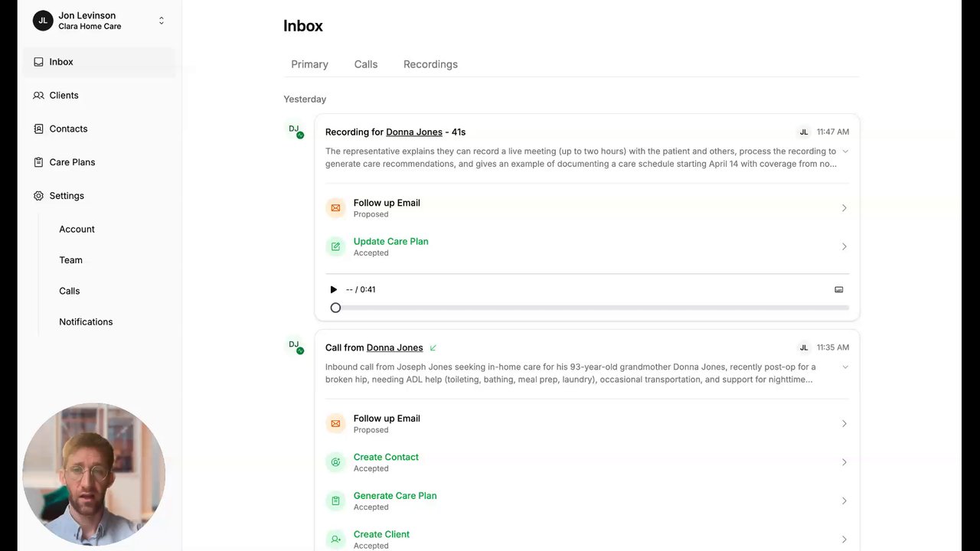Image resolution: width=980 pixels, height=551 pixels.
Task: Click the Update Care Plan icon
Action: 335,246
